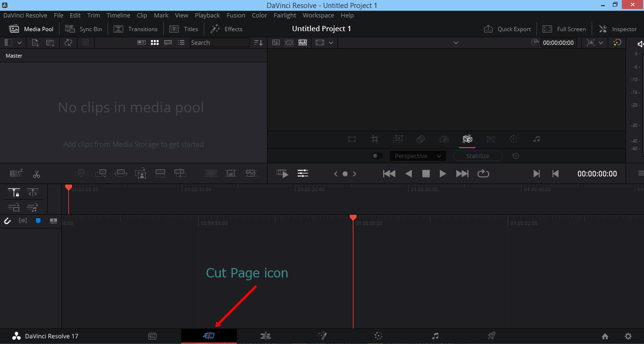Select the Audio tool music note icon
This screenshot has height=344, width=644.
tap(536, 139)
